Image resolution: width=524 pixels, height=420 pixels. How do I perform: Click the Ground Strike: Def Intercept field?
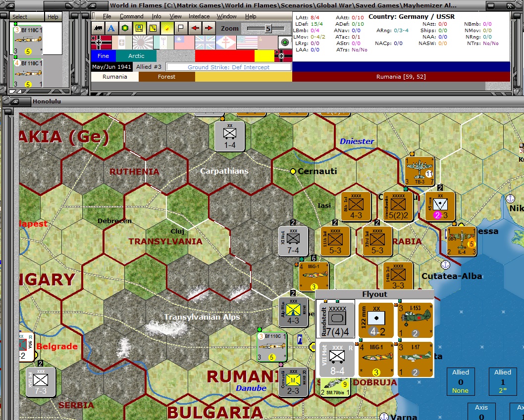point(229,67)
